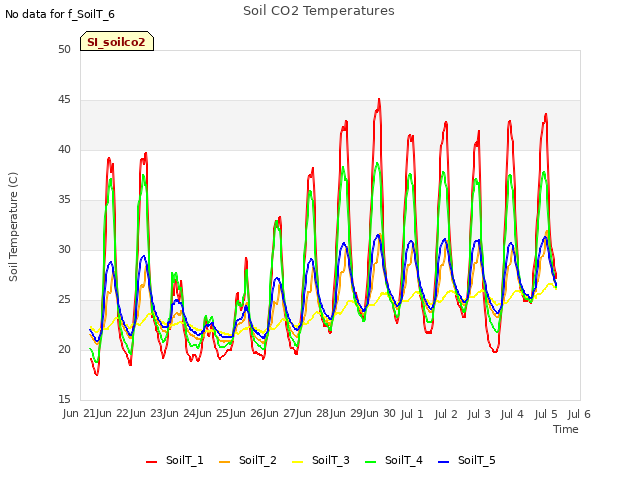The width and height of the screenshot is (640, 480).
Task: Select the Jun 30 x-axis tick label
Action: [381, 414]
